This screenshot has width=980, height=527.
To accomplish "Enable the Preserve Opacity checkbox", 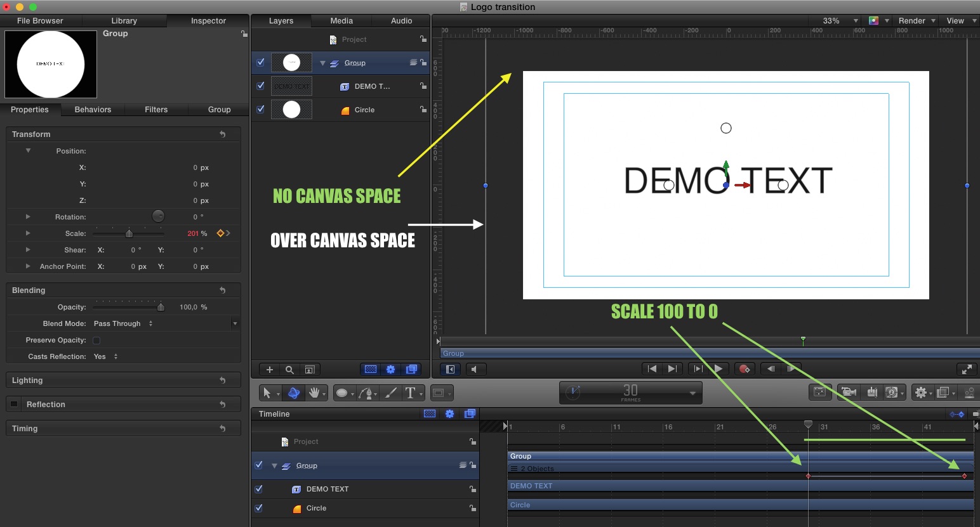I will click(x=96, y=341).
